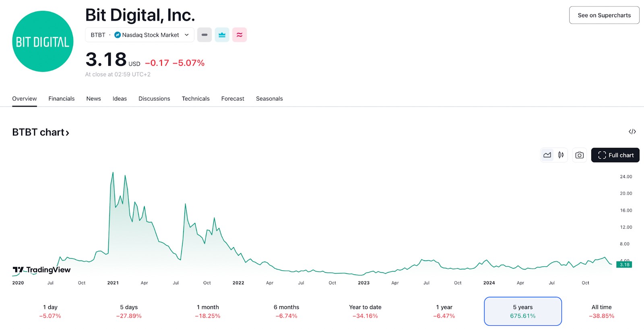This screenshot has width=644, height=329.
Task: Click the 16.00 price axis label
Action: [626, 210]
